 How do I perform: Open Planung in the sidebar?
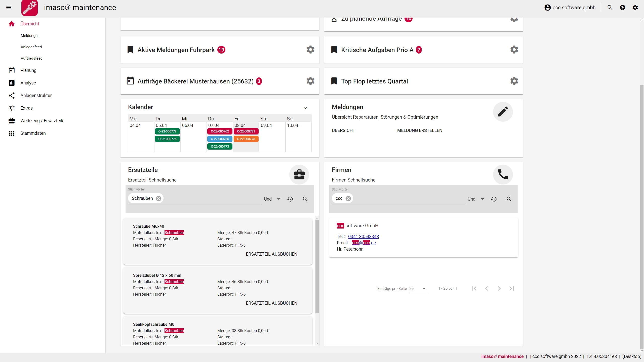[x=28, y=70]
